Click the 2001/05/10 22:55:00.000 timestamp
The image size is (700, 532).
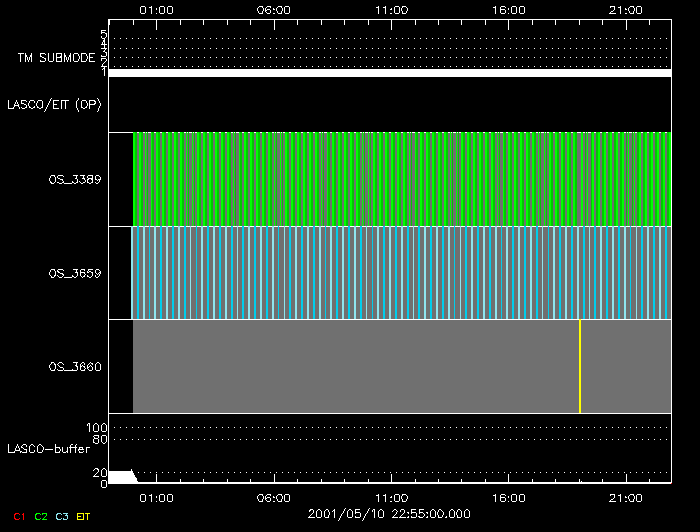coord(389,513)
